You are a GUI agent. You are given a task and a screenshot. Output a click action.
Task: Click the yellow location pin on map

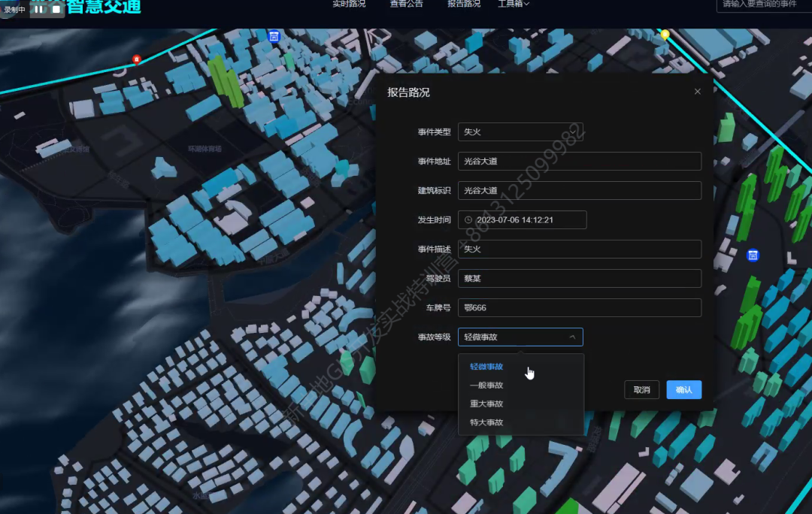click(665, 35)
